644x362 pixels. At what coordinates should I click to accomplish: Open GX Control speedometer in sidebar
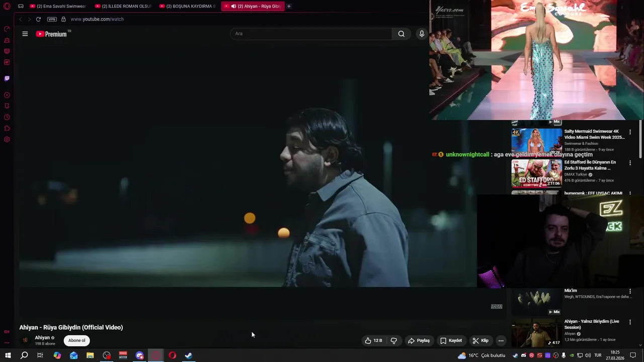(7, 29)
